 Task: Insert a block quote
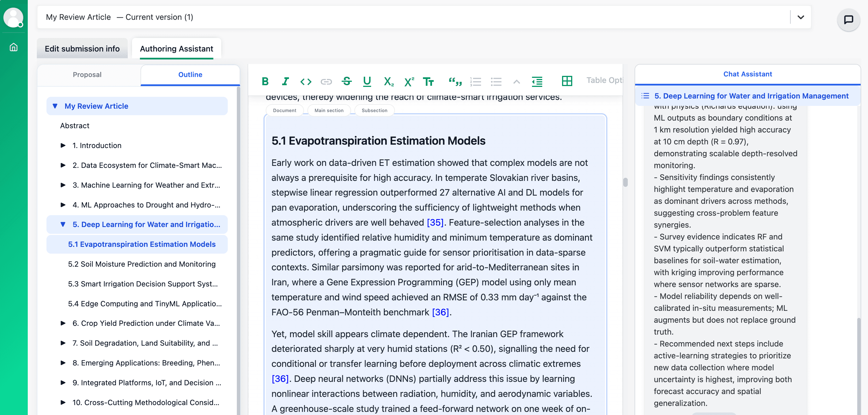(x=455, y=81)
